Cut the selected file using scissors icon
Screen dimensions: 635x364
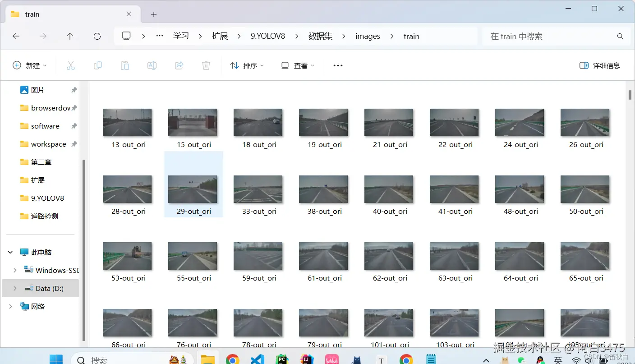pos(71,65)
